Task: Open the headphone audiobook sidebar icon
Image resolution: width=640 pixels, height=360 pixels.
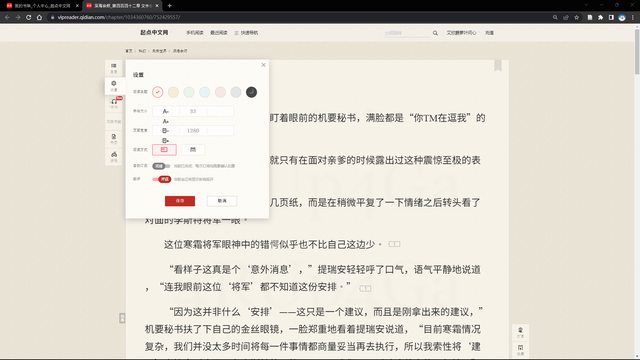Action: pos(114,103)
